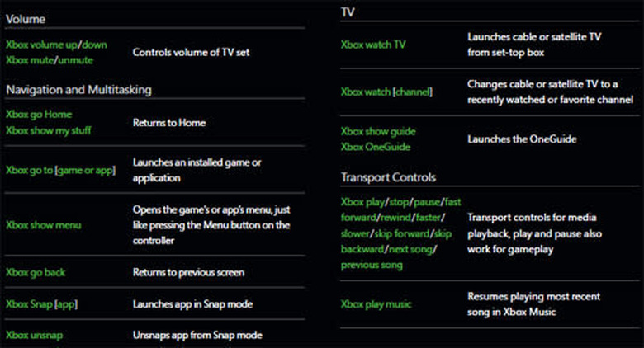Click the Xbox volume up/down command

tap(56, 45)
